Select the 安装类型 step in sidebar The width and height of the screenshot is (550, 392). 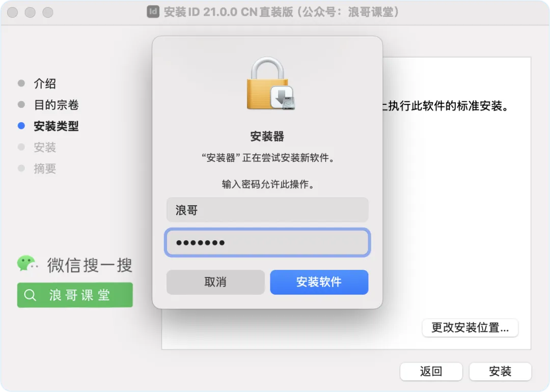click(x=56, y=126)
